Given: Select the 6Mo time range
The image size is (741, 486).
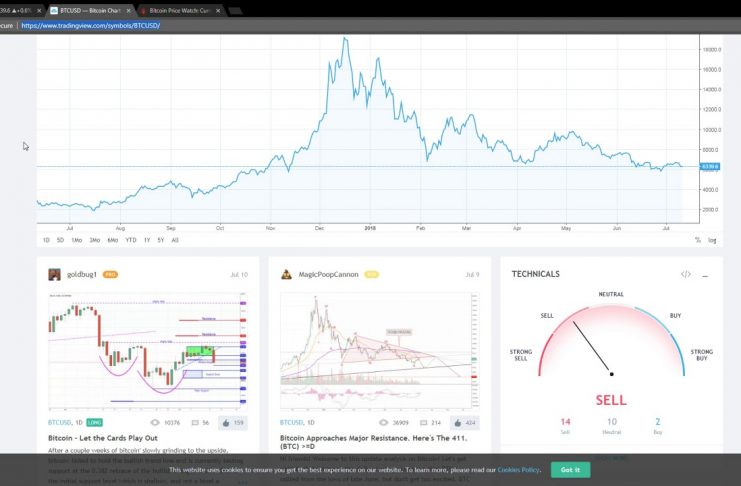Looking at the screenshot, I should pos(112,240).
